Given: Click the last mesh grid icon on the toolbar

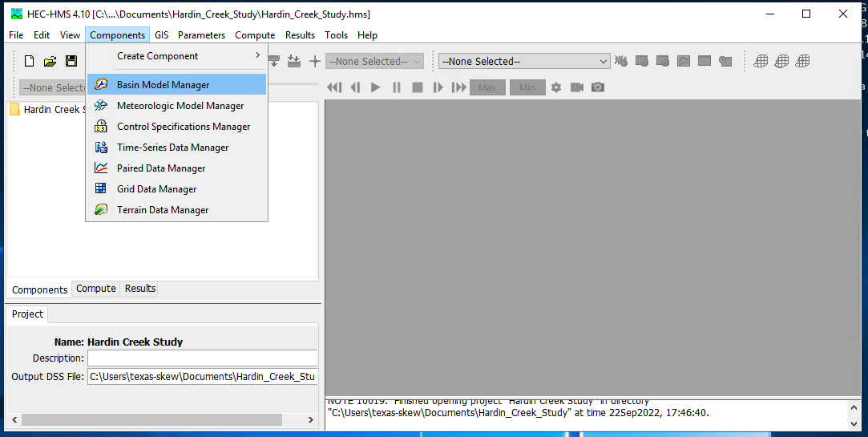Looking at the screenshot, I should coord(802,62).
